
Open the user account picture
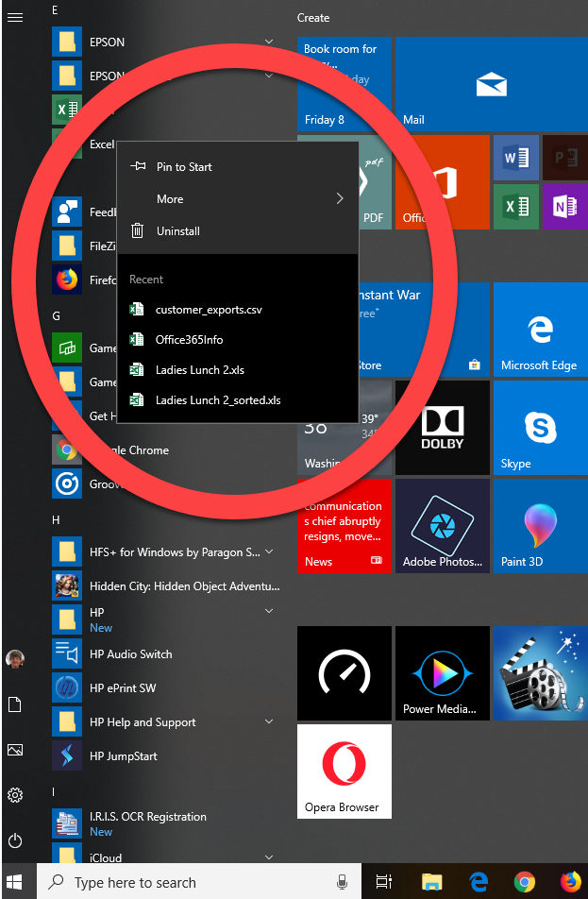pyautogui.click(x=15, y=659)
